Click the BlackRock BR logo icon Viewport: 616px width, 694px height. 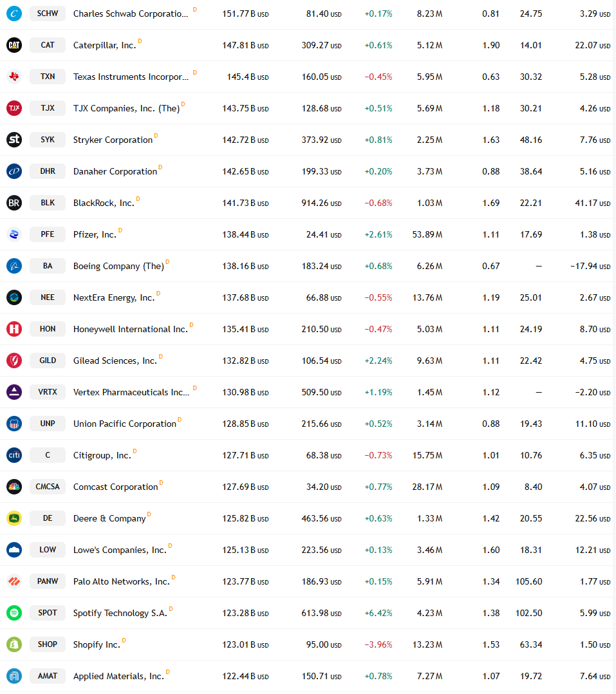[14, 203]
